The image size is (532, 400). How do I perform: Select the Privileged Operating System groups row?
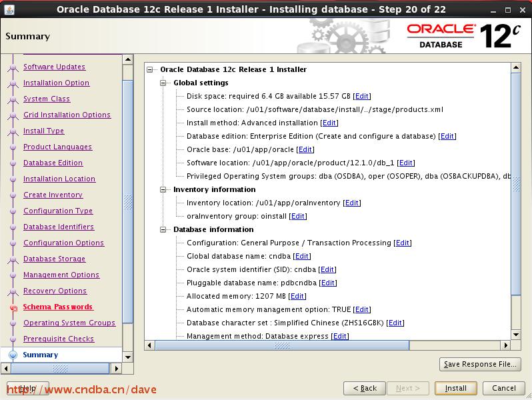pyautogui.click(x=349, y=176)
